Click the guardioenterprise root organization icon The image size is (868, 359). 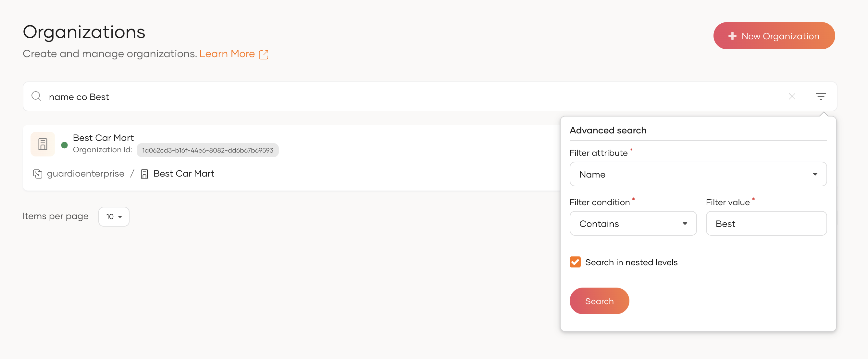pos(37,174)
